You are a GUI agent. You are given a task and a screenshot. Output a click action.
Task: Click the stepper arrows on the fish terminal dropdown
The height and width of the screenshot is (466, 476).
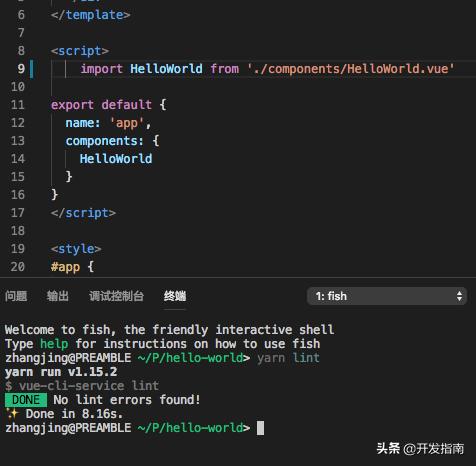[x=459, y=296]
